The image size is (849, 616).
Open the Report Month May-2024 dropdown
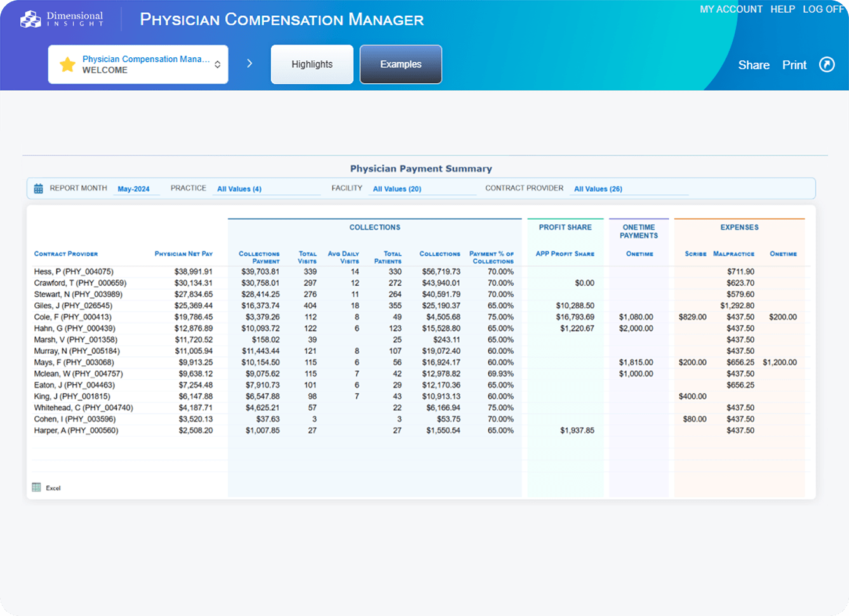134,189
